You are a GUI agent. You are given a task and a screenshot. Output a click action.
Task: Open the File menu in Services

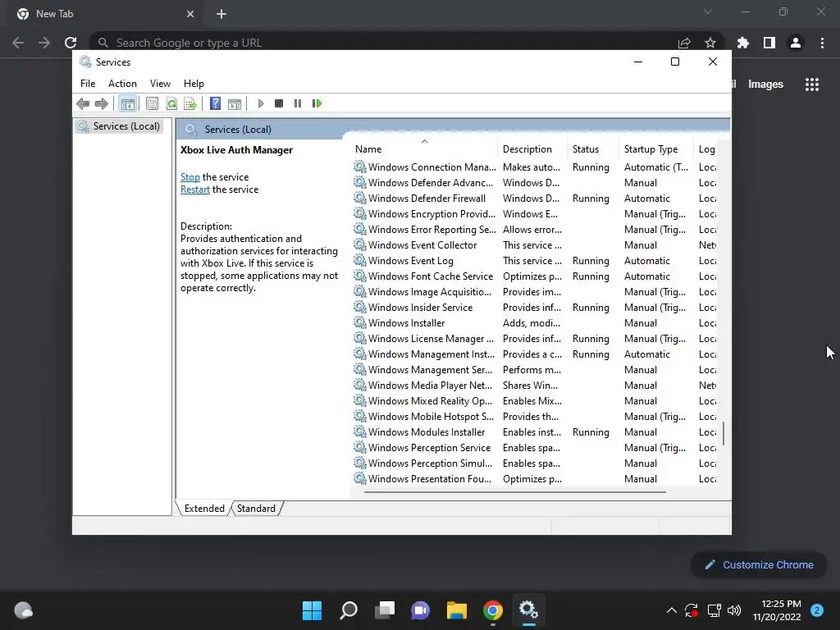(x=88, y=84)
